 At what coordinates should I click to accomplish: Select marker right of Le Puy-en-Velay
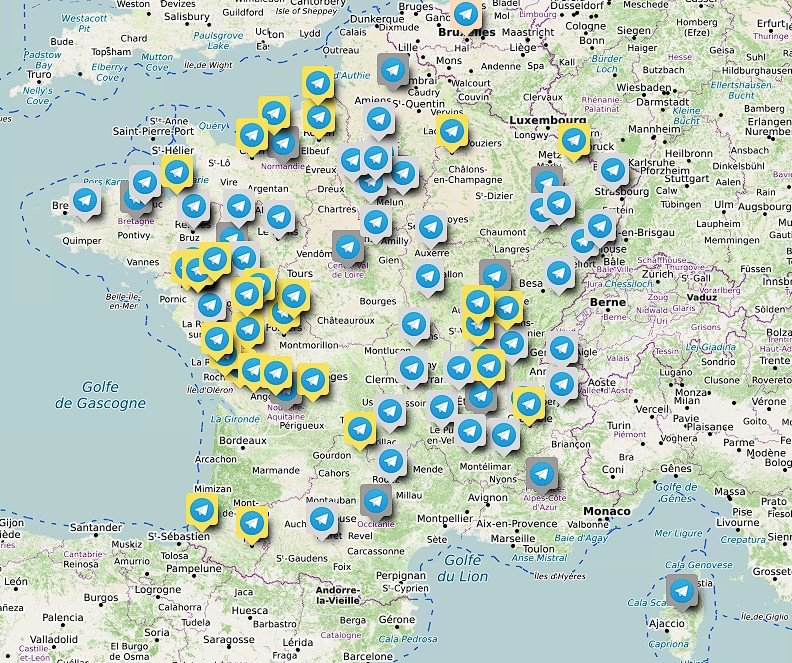point(470,433)
